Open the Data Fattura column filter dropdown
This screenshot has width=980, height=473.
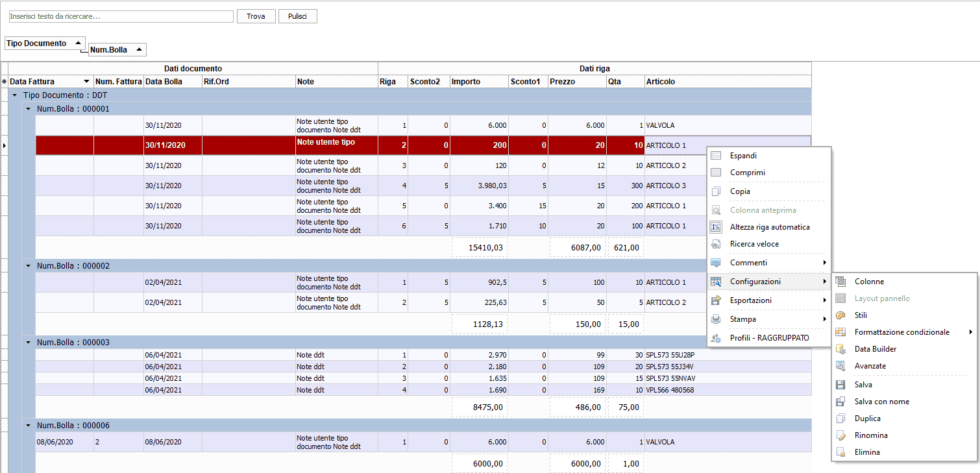tap(87, 82)
